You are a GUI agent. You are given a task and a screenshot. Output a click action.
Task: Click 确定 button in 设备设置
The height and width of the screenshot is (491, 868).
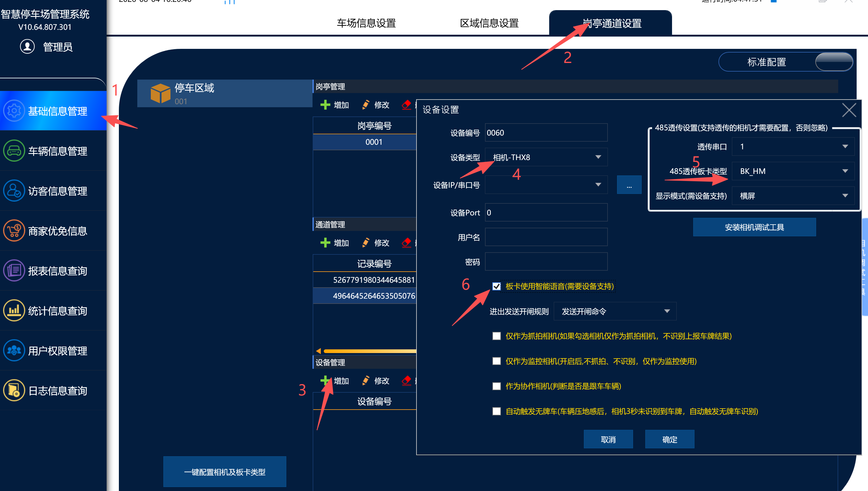(x=670, y=439)
